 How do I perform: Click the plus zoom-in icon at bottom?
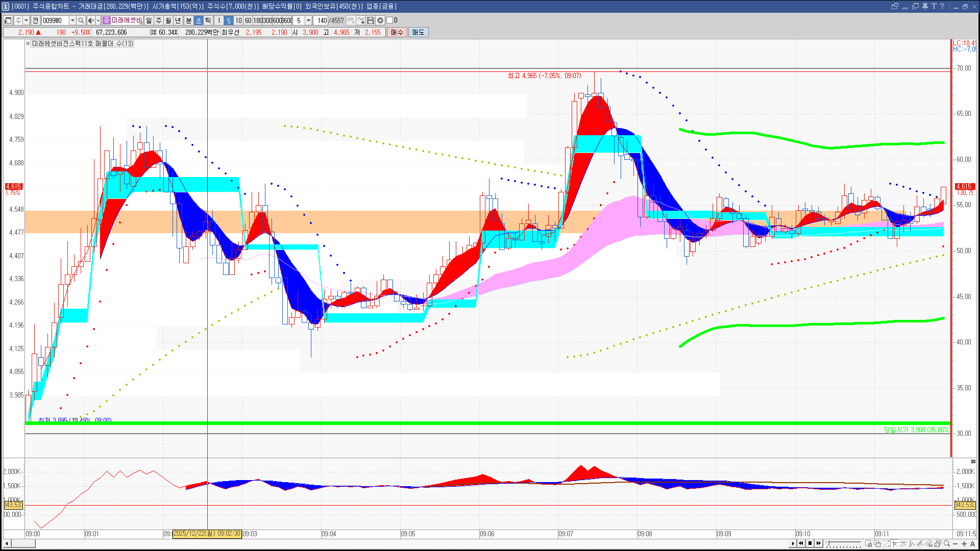coord(964,544)
